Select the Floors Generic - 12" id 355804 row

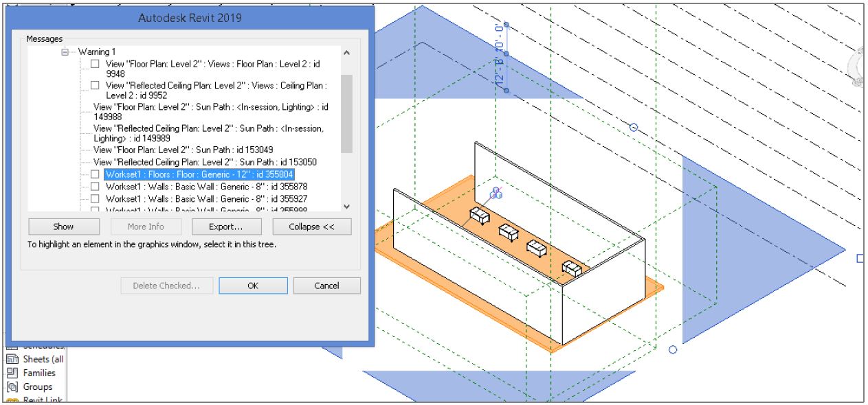pos(199,174)
